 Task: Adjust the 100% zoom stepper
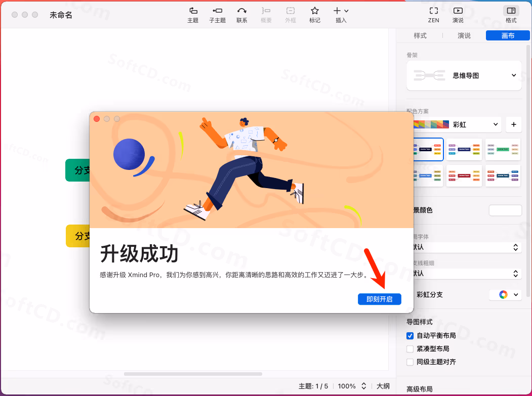coord(364,386)
